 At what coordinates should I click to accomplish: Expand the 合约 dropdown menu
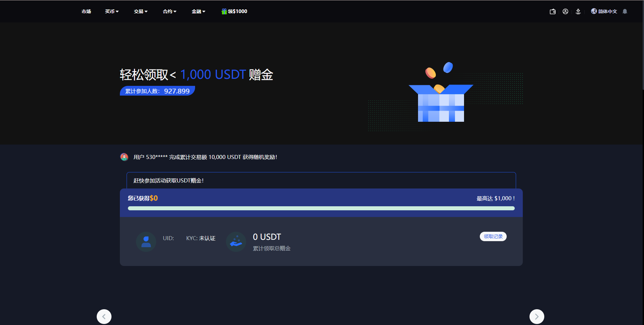[x=169, y=11]
